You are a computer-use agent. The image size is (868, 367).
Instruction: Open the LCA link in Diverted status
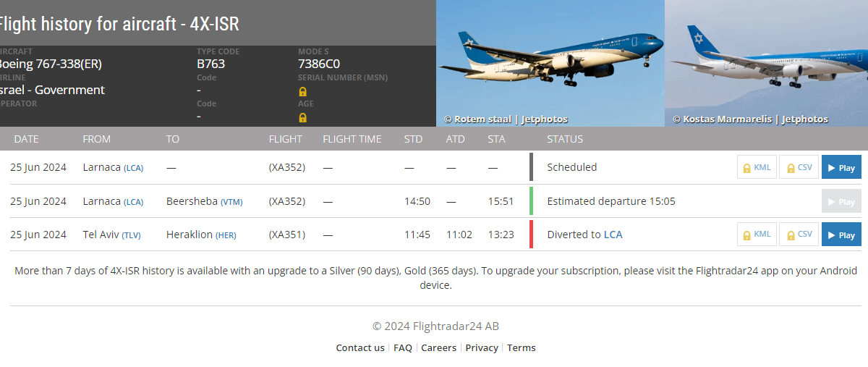[x=613, y=235]
